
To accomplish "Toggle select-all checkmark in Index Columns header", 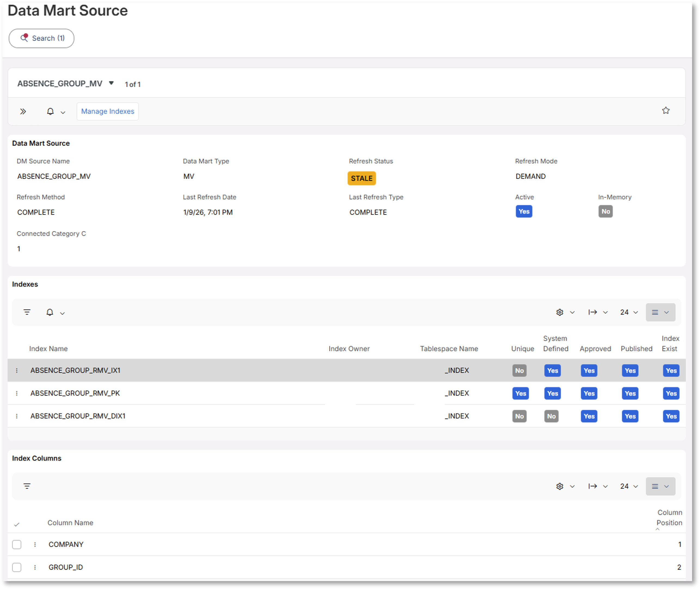I will [17, 524].
